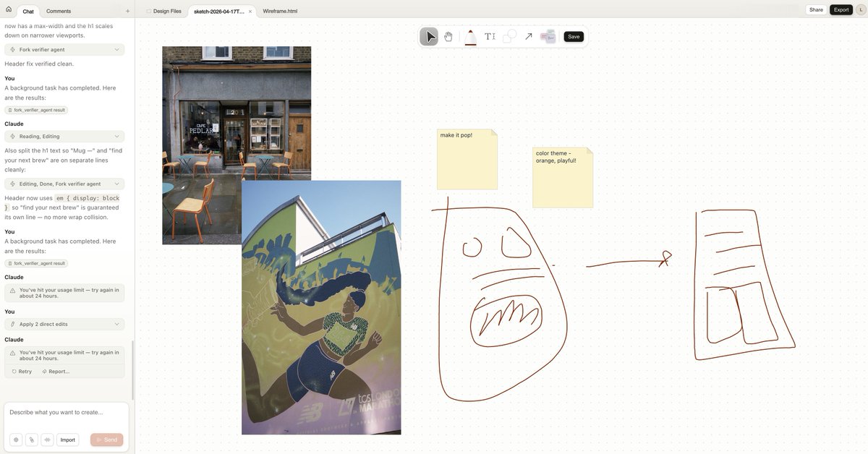Add a new panel tab with plus
Viewport: 868px width, 454px height.
tap(127, 11)
